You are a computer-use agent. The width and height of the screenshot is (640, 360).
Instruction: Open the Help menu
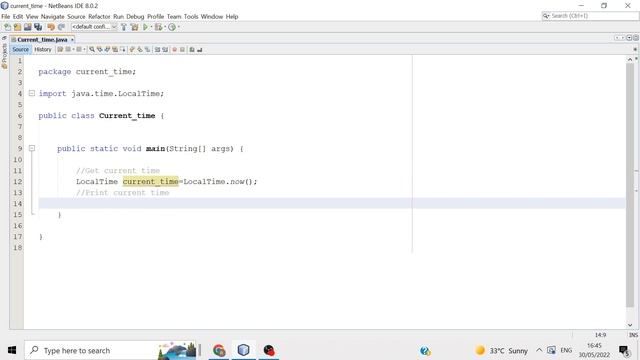tap(232, 16)
